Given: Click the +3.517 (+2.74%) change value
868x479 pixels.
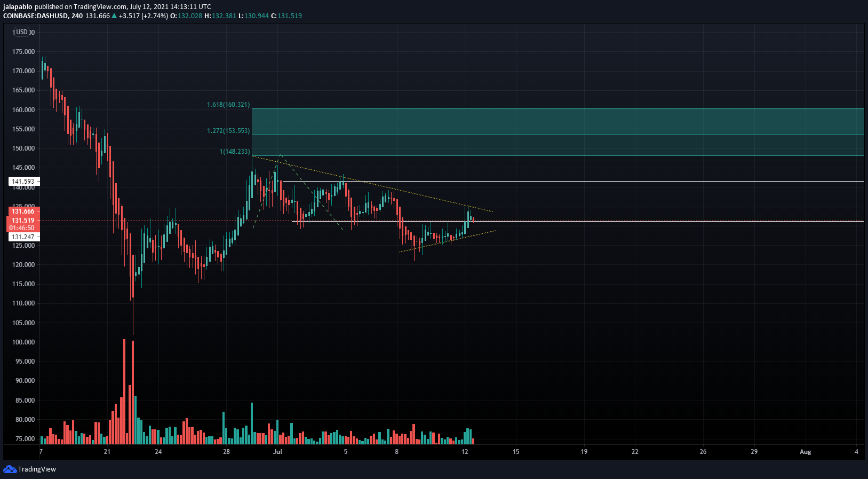Looking at the screenshot, I should click(x=144, y=16).
